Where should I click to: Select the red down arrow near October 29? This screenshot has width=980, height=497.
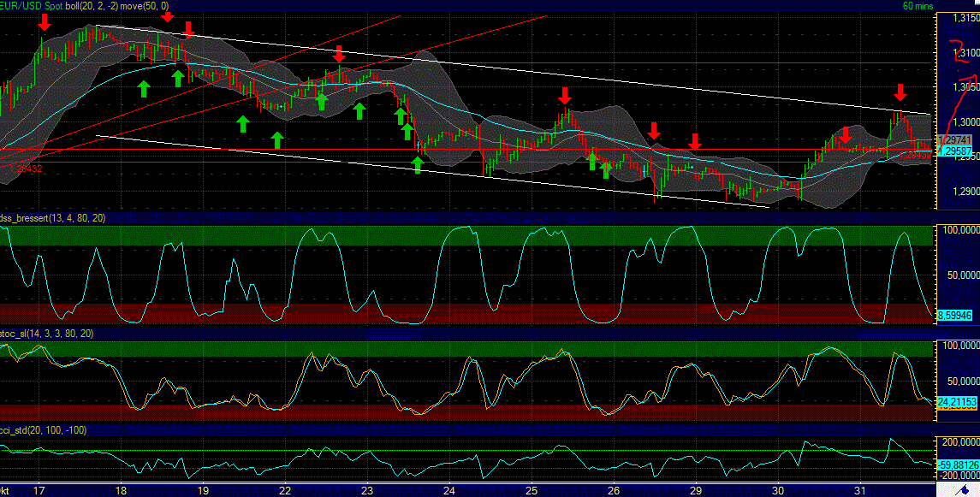694,141
